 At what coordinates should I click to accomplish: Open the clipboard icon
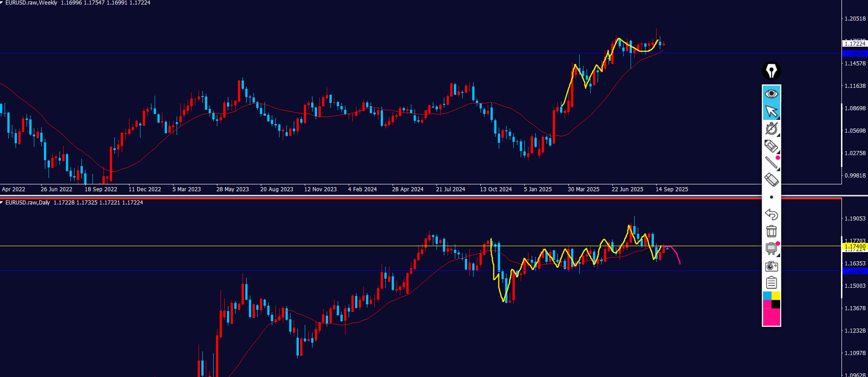pos(771,283)
